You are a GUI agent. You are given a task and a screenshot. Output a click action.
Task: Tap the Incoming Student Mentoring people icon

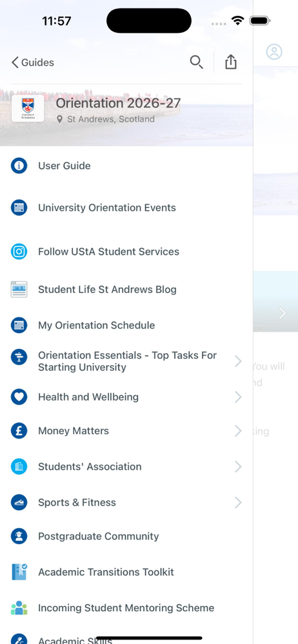click(x=19, y=608)
